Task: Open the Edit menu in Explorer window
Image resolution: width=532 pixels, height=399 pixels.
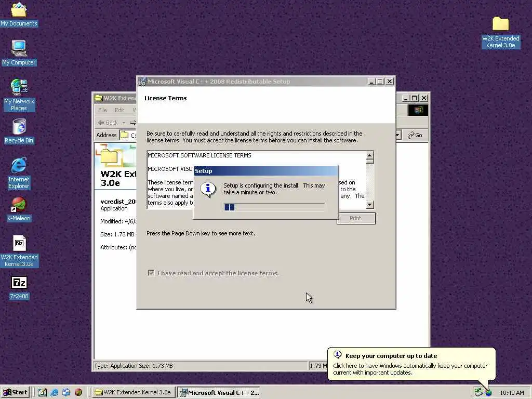Action: (x=119, y=110)
